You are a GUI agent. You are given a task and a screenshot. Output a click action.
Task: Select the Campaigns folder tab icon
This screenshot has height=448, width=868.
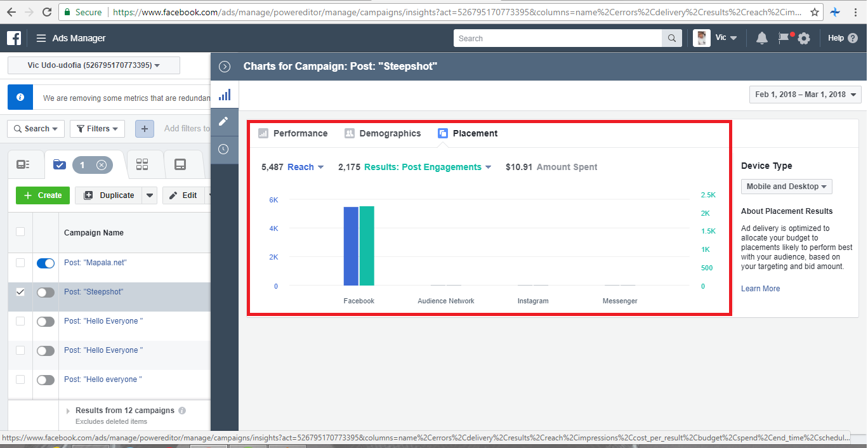pos(59,165)
